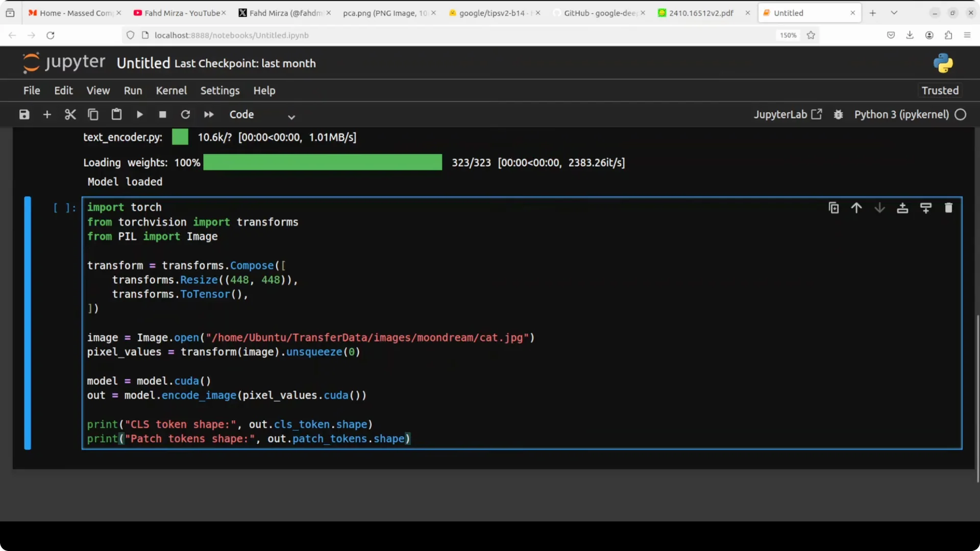The height and width of the screenshot is (551, 980).
Task: Paste cell from clipboard icon
Action: tap(116, 114)
